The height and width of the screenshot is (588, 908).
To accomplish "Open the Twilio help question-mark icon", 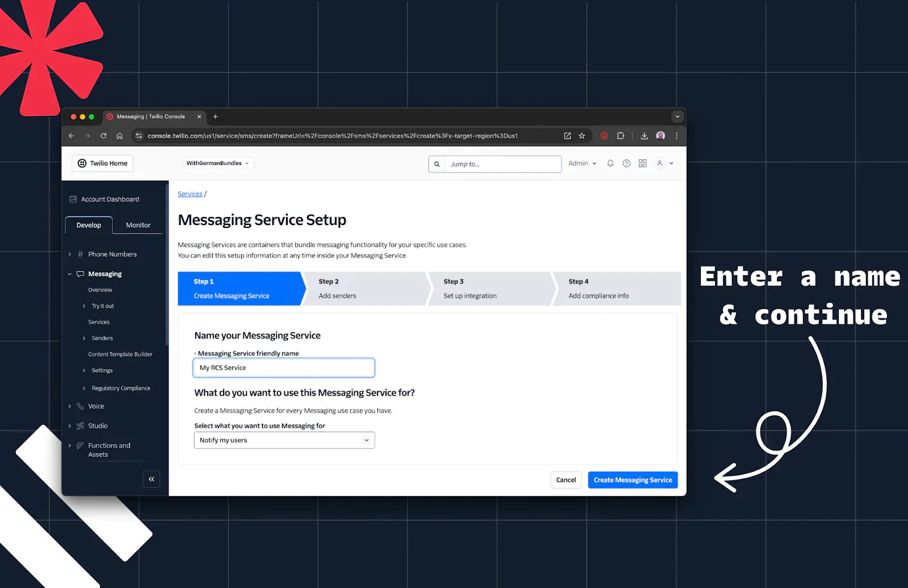I will [627, 163].
